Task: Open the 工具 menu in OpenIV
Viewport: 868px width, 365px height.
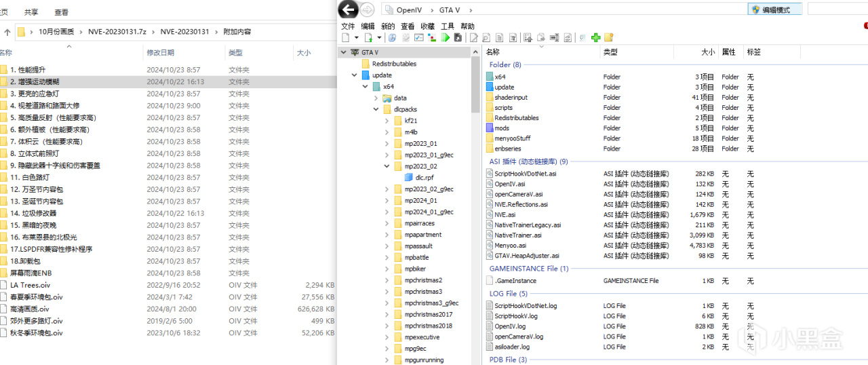Action: coord(448,26)
